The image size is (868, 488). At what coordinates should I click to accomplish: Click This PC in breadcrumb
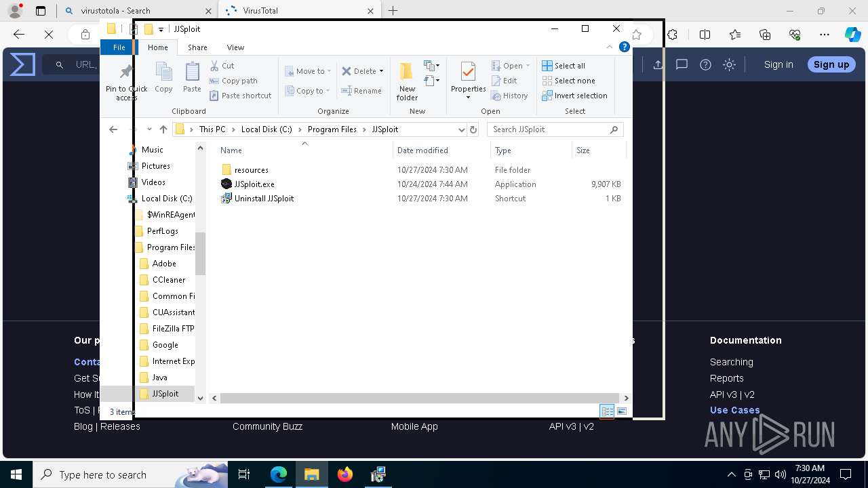point(212,129)
